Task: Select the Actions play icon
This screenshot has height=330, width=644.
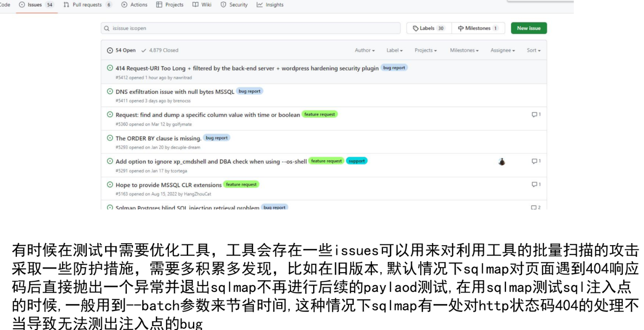Action: tap(123, 4)
